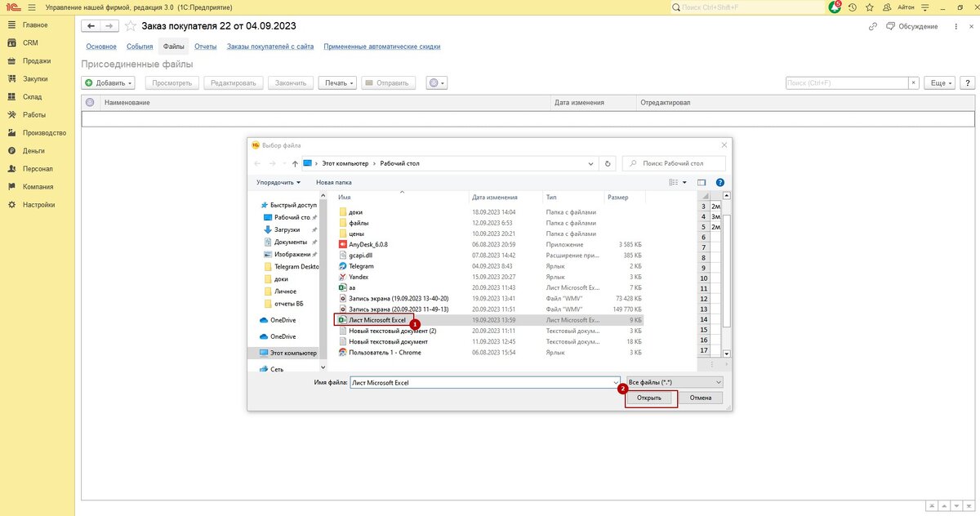Click the file dialog help icon
Image resolution: width=980 pixels, height=516 pixels.
[719, 182]
